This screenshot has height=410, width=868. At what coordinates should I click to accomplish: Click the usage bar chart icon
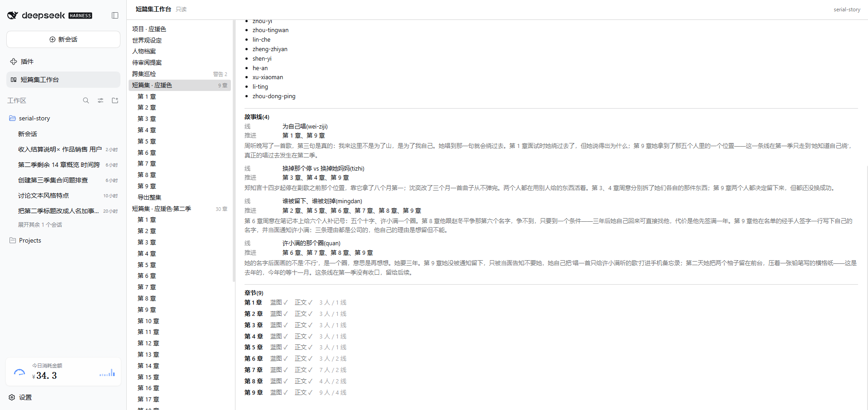tap(107, 373)
